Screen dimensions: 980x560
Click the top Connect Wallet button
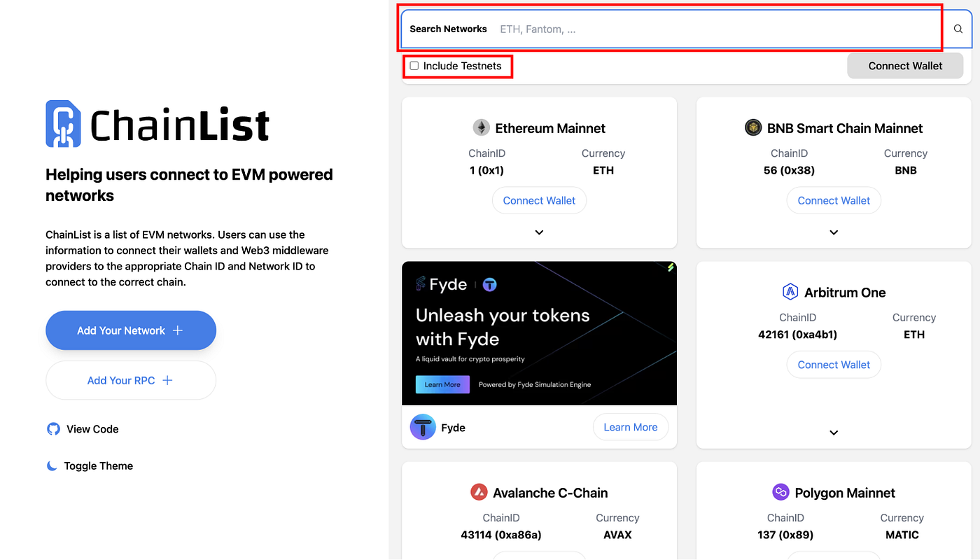pyautogui.click(x=905, y=66)
